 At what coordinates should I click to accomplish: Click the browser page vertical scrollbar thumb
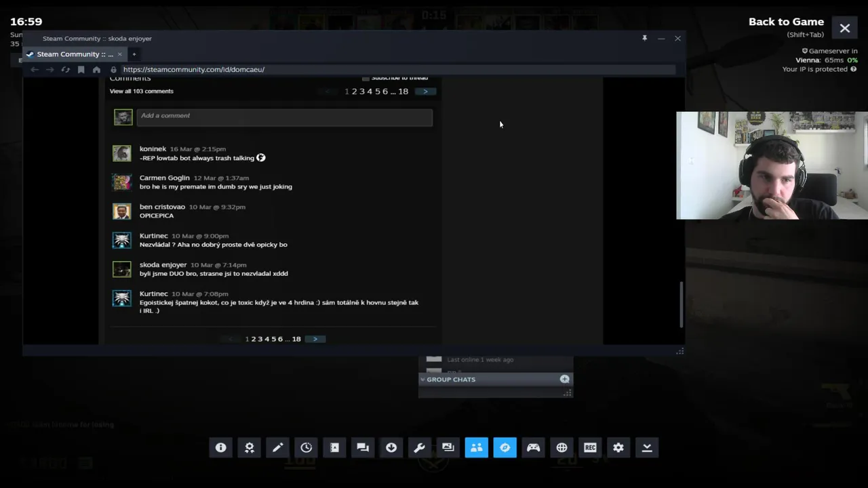point(681,304)
